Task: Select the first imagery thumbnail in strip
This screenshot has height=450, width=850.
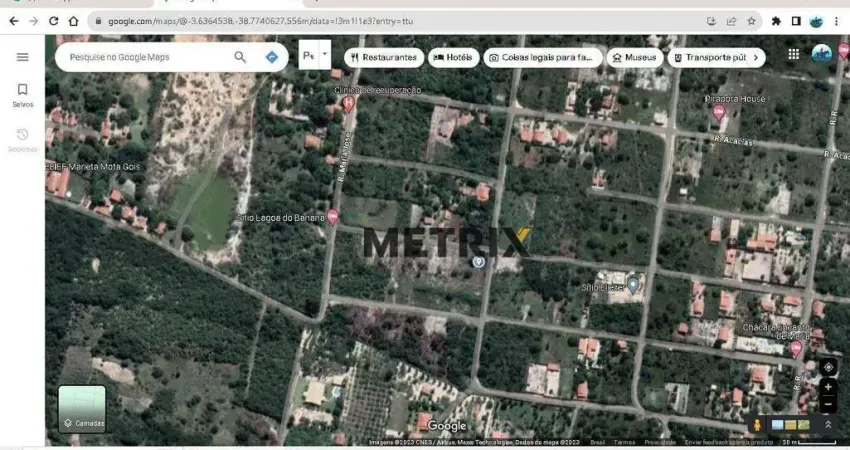Action: tap(777, 425)
